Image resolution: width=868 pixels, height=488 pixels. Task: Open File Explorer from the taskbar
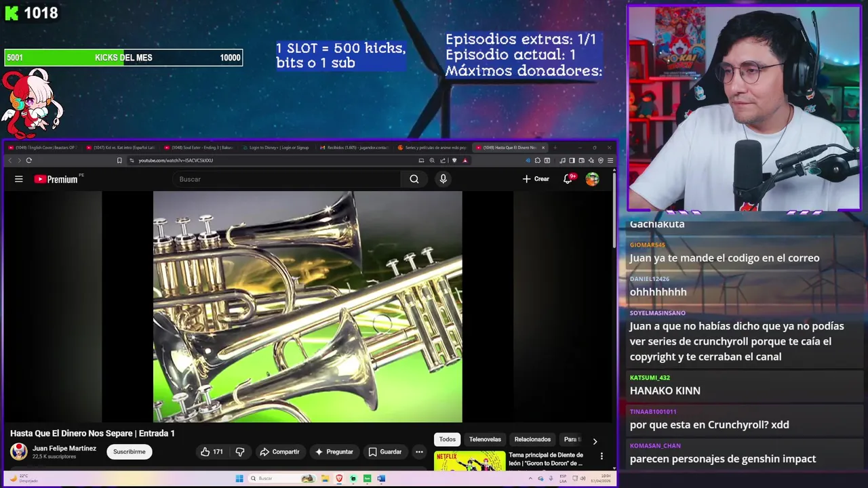(x=325, y=479)
